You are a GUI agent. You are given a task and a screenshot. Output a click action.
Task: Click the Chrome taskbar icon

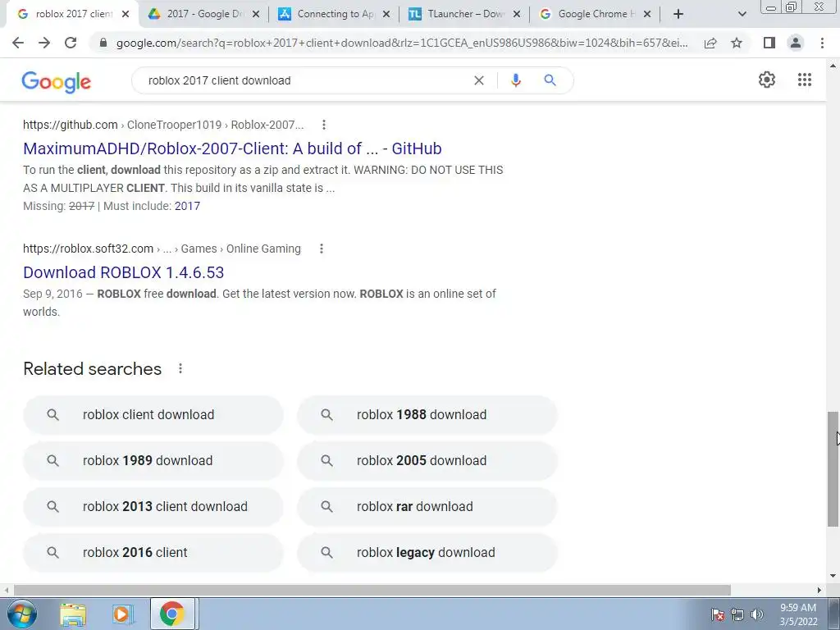tap(171, 614)
